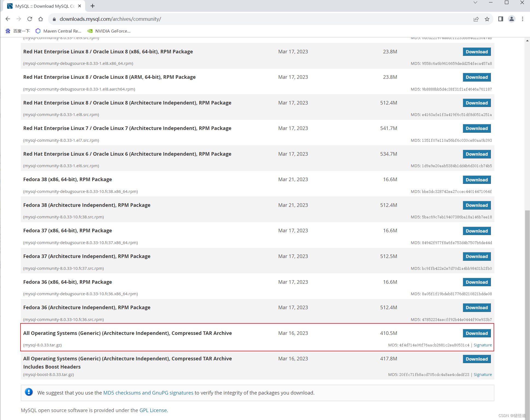The image size is (530, 420).
Task: Download Fedora 38 Architecture Independent RPM
Action: point(477,205)
